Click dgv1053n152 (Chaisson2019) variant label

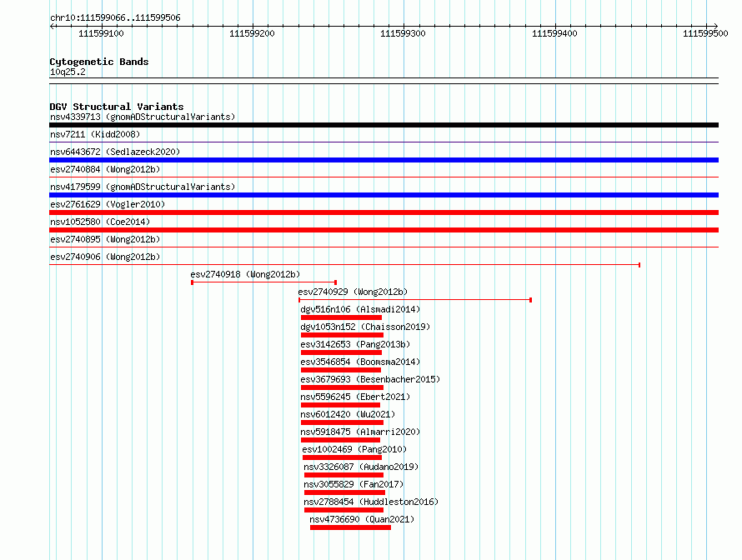click(x=365, y=327)
